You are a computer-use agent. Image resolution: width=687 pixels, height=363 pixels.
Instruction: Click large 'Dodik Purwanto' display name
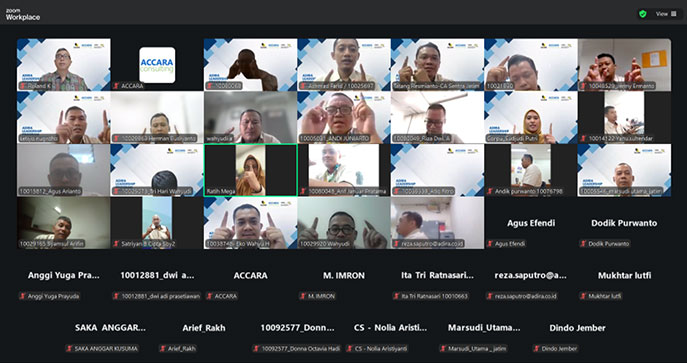tap(624, 223)
